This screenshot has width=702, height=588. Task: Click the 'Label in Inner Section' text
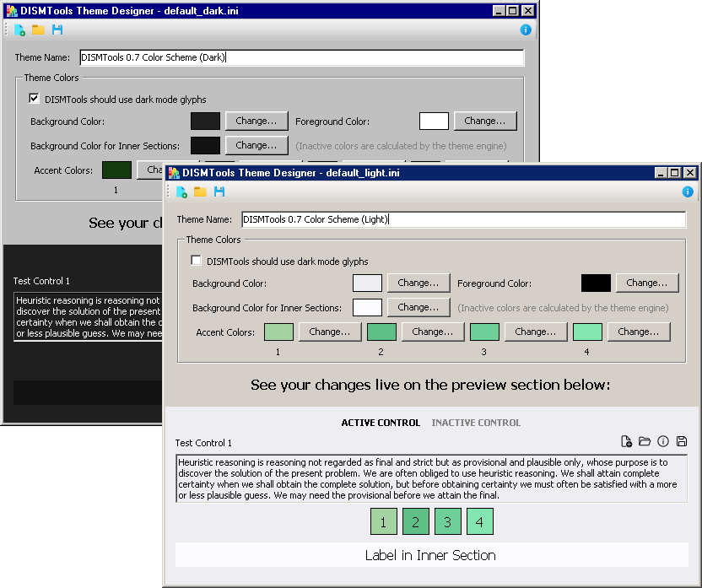tap(430, 555)
